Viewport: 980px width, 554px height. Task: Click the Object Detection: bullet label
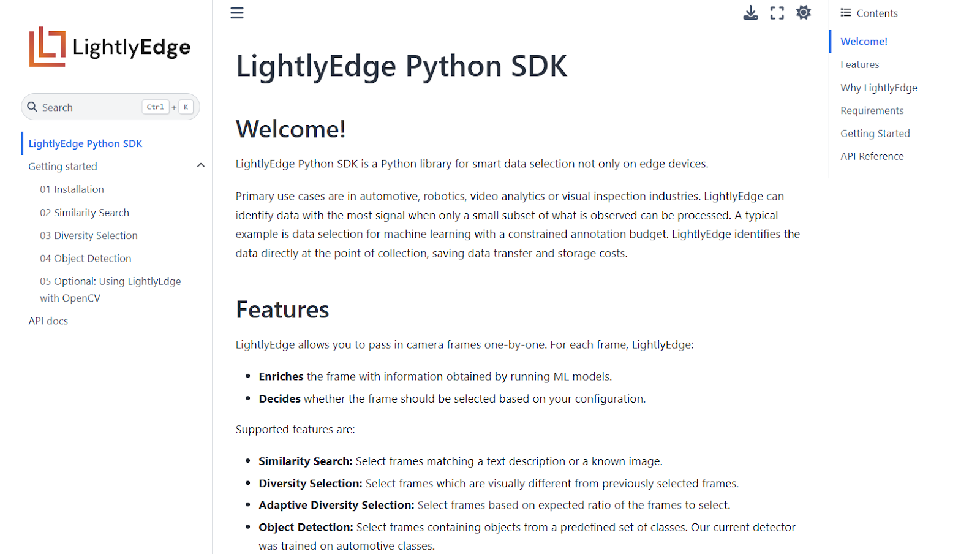[306, 527]
